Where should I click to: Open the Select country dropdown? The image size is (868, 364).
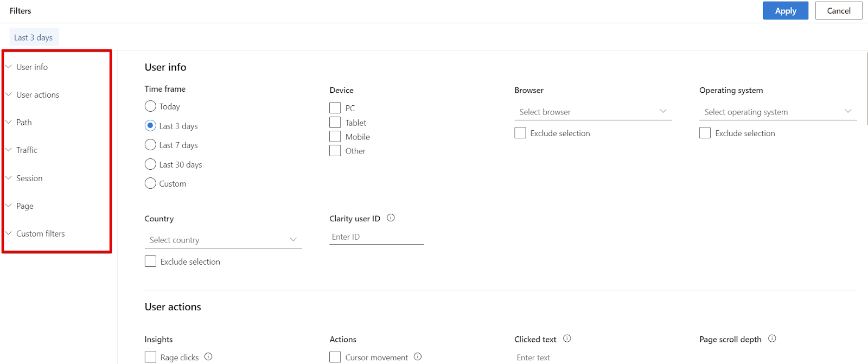(223, 240)
